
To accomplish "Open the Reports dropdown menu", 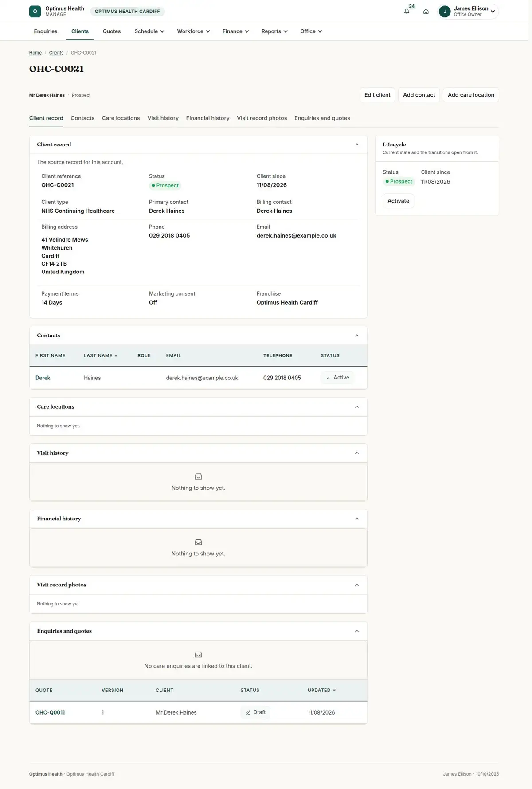I will coord(275,31).
